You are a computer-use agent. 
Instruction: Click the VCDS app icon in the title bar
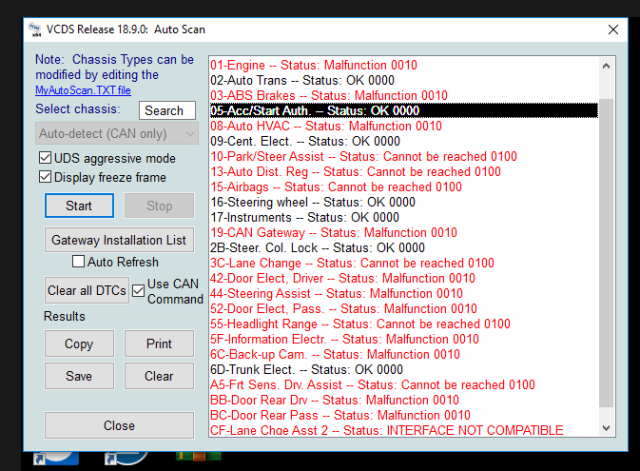35,30
